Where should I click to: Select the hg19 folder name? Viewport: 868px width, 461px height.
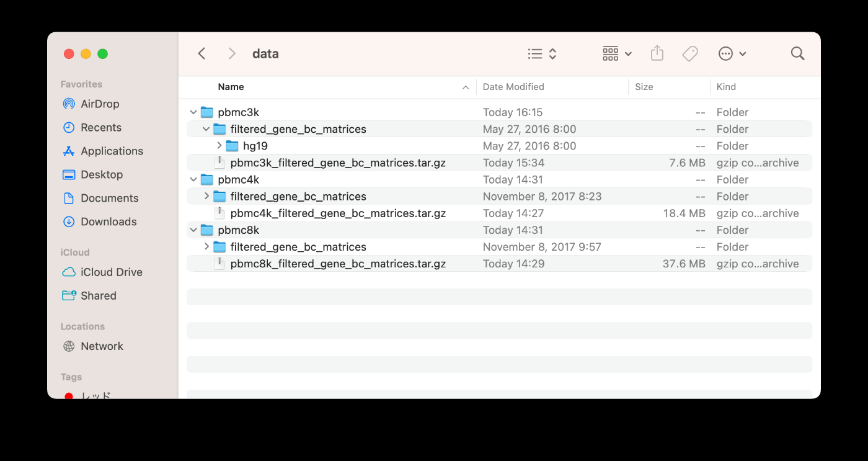click(255, 146)
